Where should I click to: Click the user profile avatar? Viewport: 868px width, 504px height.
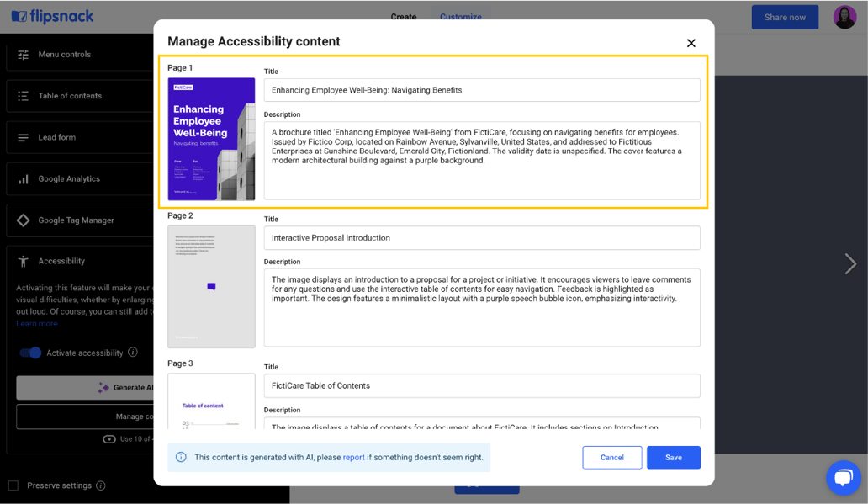(x=844, y=17)
